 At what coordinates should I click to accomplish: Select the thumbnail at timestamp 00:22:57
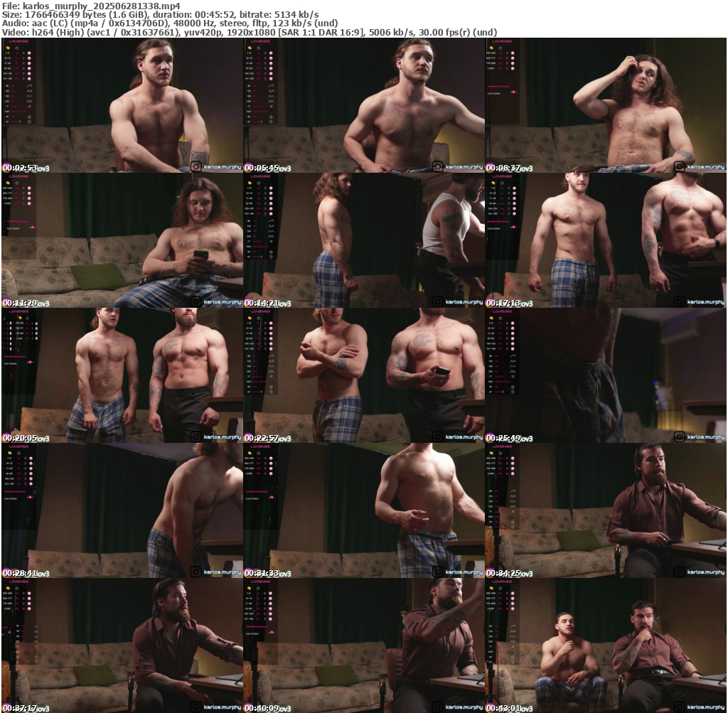click(364, 375)
